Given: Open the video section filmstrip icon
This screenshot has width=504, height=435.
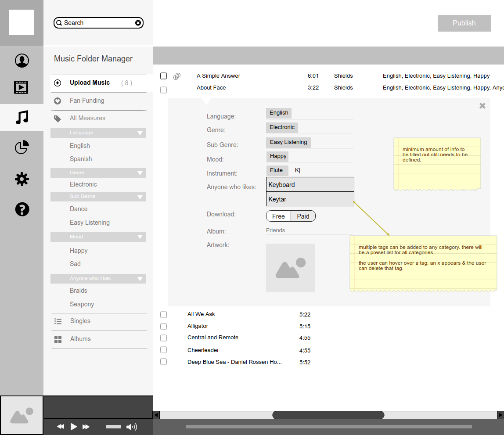Looking at the screenshot, I should click(x=21, y=87).
